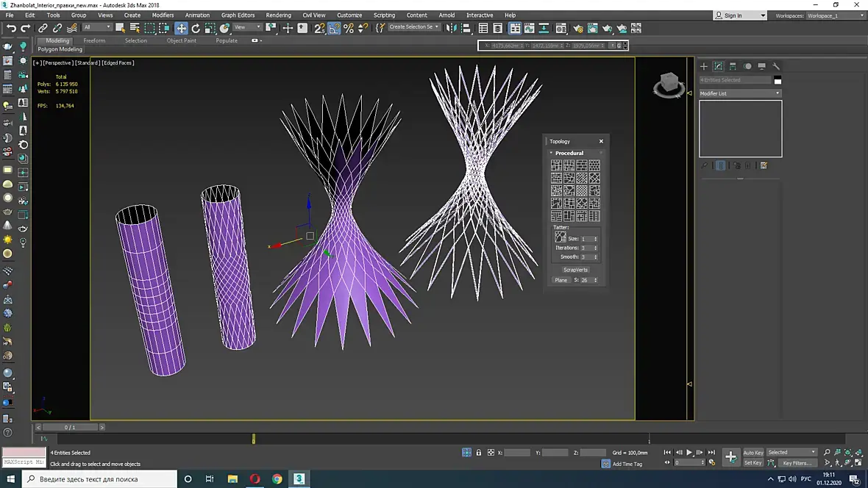Open the Workspaces dropdown
This screenshot has width=868, height=488.
pyautogui.click(x=834, y=15)
